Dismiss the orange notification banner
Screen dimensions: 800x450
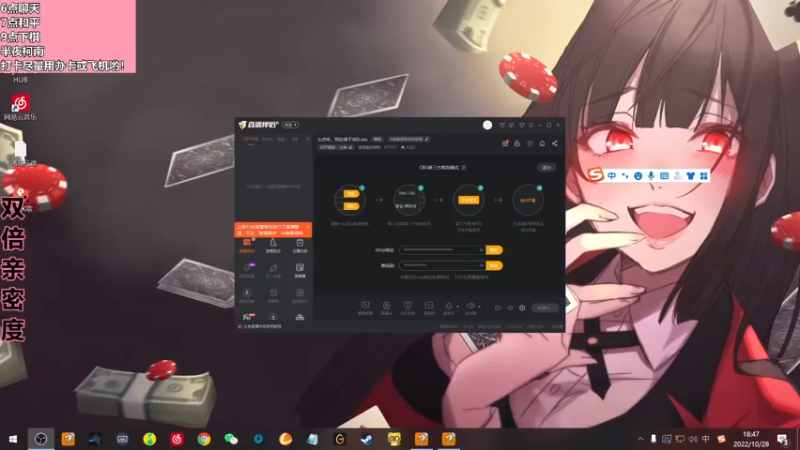point(307,227)
